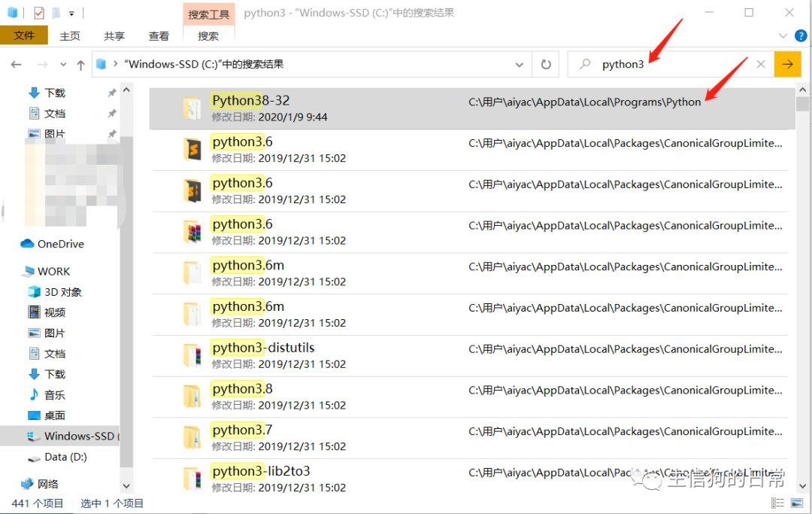The width and height of the screenshot is (812, 514).
Task: Select the python3.8 folder result
Action: tap(468, 397)
